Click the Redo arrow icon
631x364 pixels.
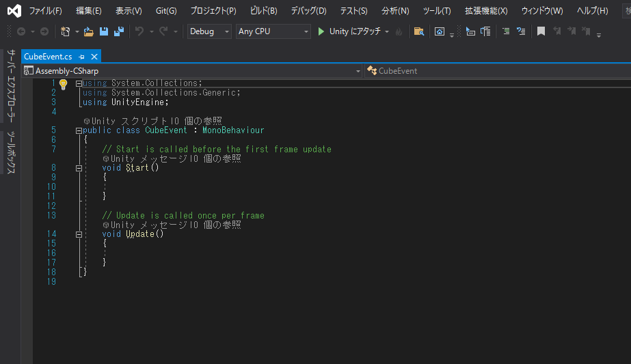(x=163, y=31)
